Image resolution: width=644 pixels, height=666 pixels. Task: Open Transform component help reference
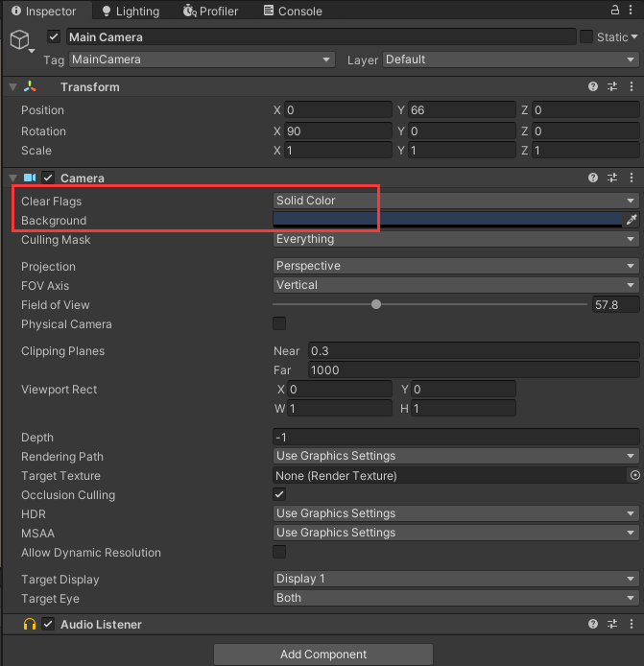(x=593, y=86)
